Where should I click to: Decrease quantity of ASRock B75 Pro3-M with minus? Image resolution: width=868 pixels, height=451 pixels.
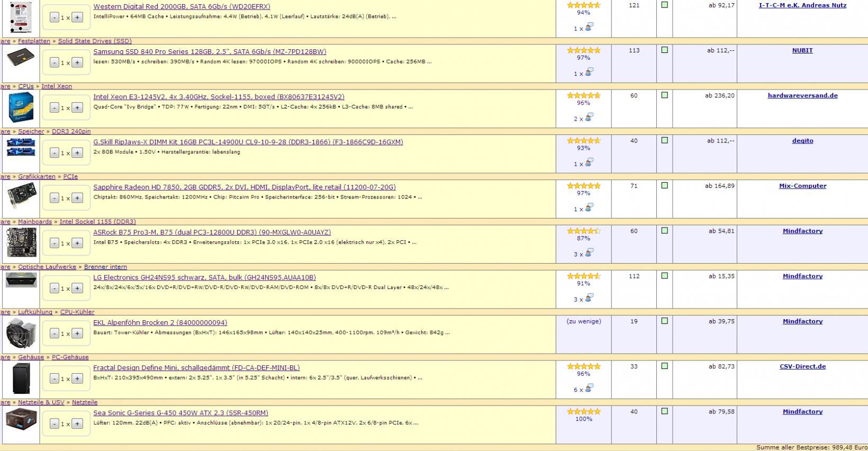pos(55,243)
